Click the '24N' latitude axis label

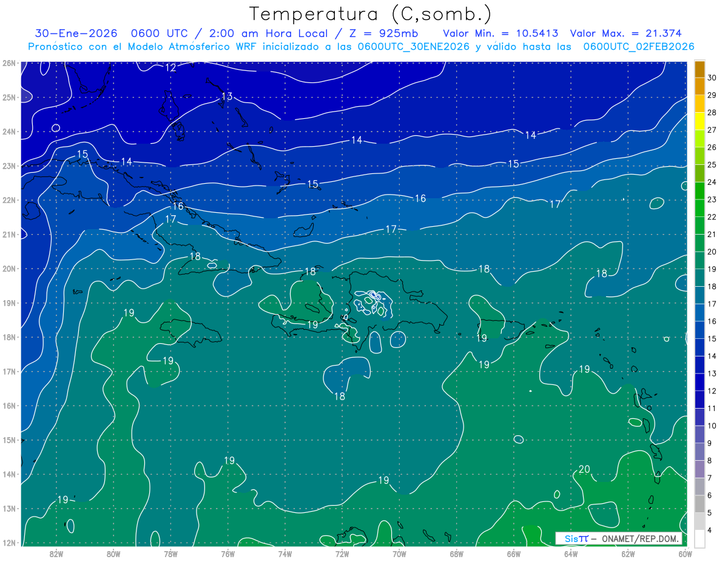pyautogui.click(x=8, y=132)
